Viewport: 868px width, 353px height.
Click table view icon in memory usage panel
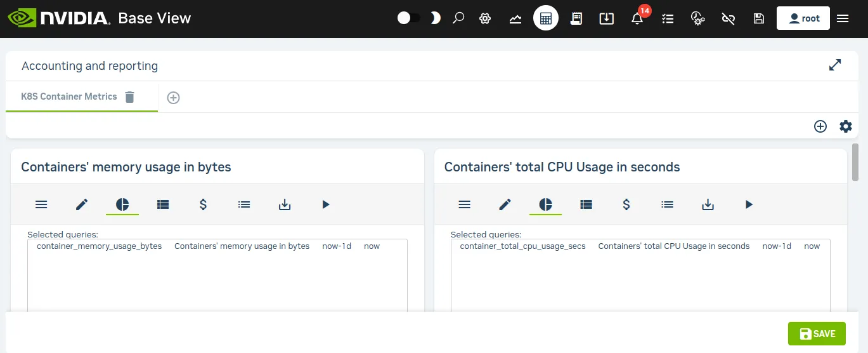[x=163, y=204]
